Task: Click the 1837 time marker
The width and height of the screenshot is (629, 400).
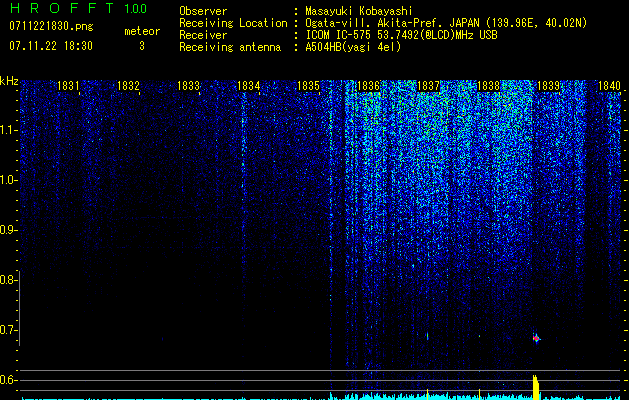Action: (x=428, y=85)
